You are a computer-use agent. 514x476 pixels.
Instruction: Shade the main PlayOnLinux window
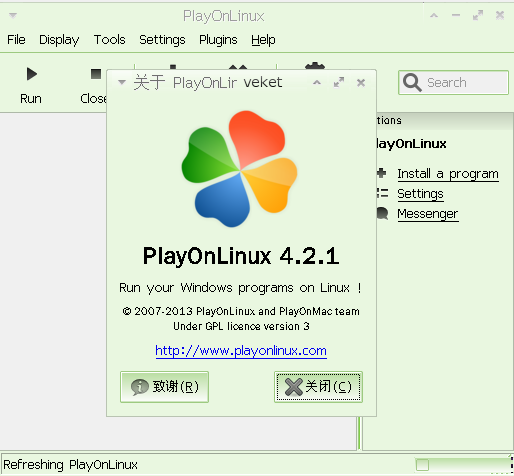click(x=434, y=15)
